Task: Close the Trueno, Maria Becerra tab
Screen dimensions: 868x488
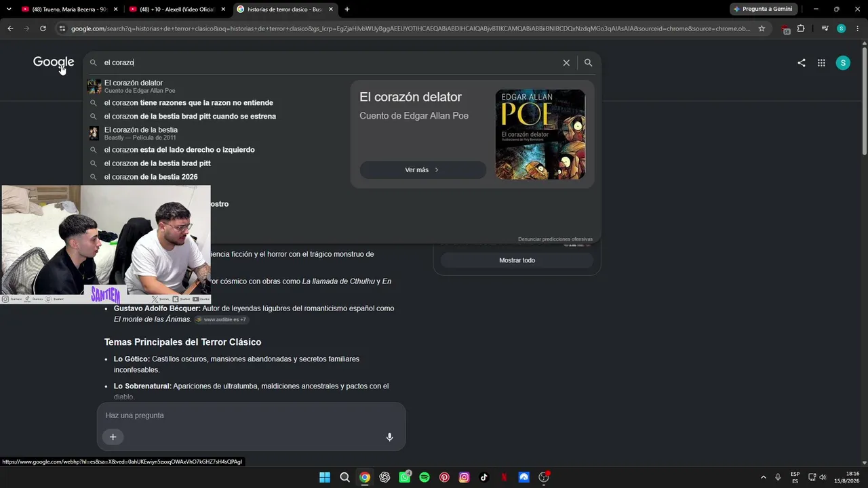Action: point(116,9)
